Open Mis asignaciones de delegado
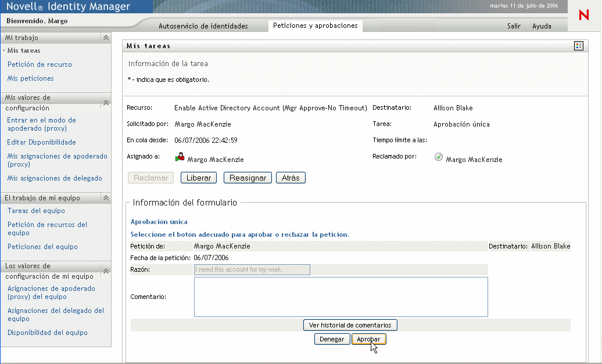The height and width of the screenshot is (364, 602). [x=55, y=178]
